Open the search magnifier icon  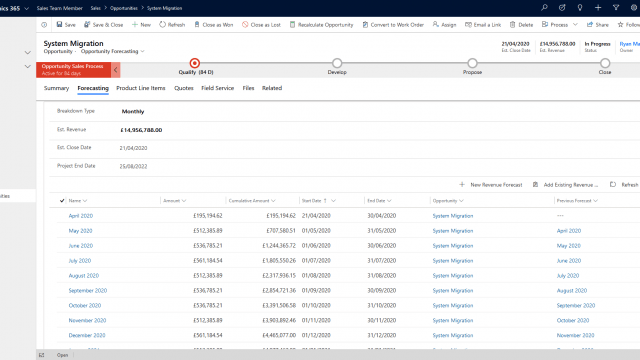544,7
